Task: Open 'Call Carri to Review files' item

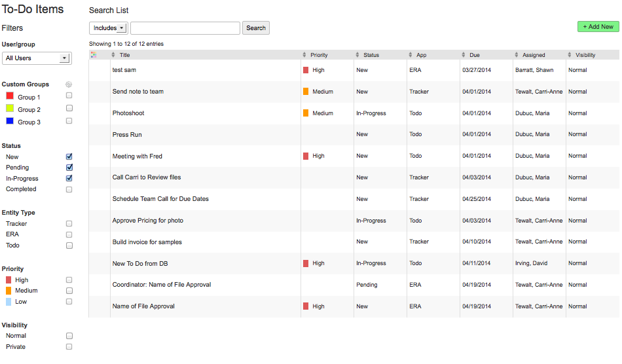Action: click(147, 177)
